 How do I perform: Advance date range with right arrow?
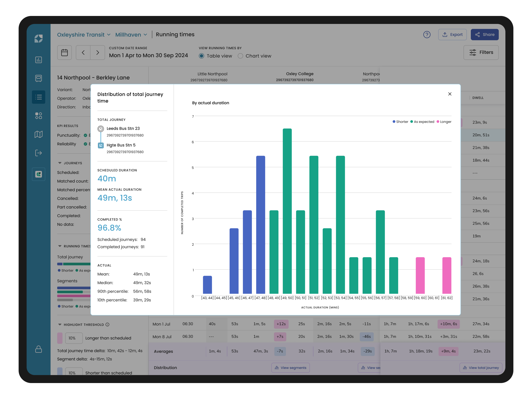(98, 53)
